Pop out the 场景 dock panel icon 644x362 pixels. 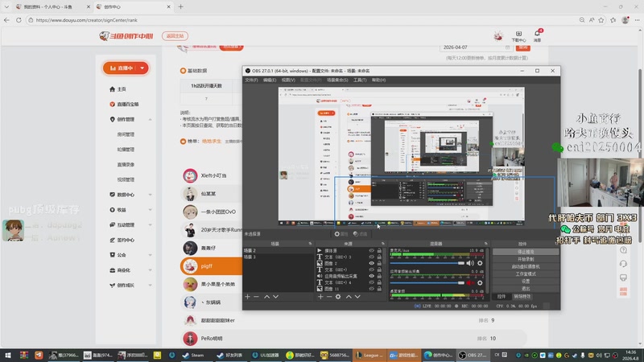pyautogui.click(x=310, y=244)
